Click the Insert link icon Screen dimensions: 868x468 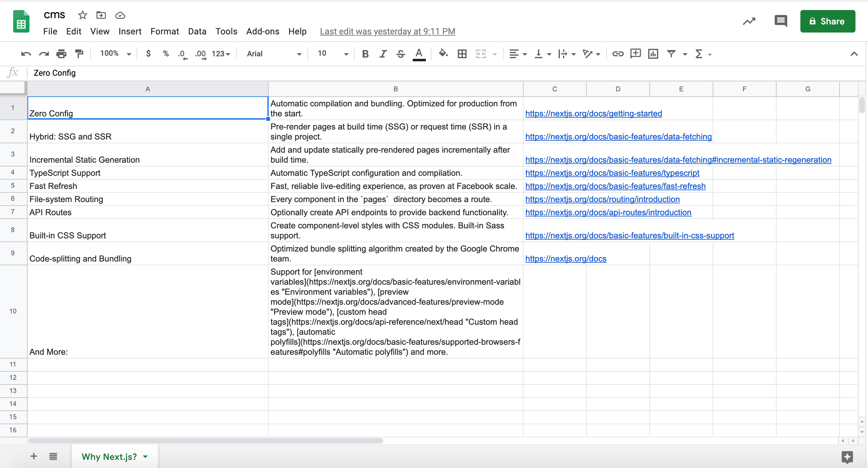(x=617, y=53)
